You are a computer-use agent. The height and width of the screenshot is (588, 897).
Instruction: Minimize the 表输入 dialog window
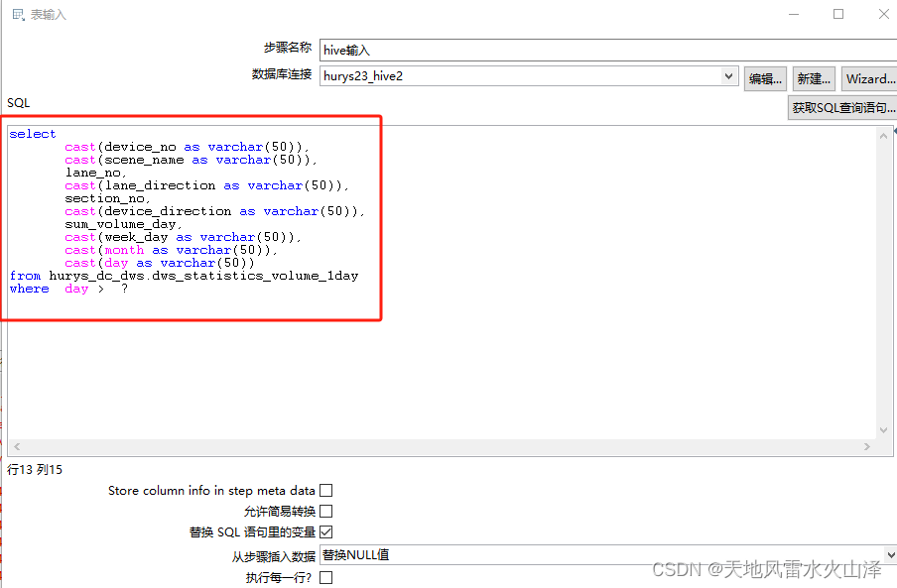tap(792, 14)
